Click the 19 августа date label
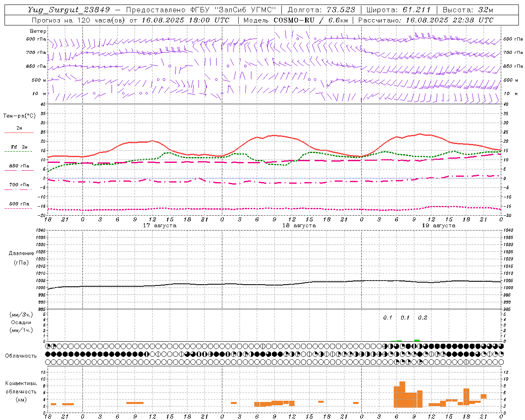The image size is (525, 420). point(438,226)
